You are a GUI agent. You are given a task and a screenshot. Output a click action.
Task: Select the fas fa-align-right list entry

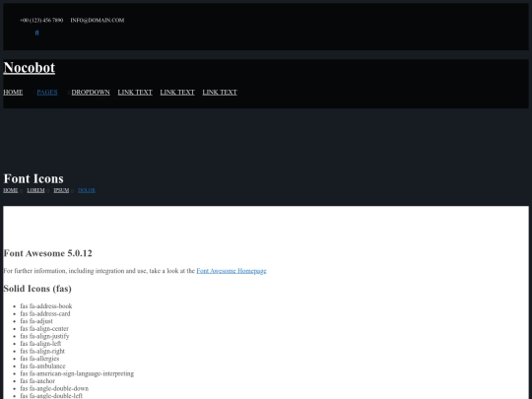pyautogui.click(x=42, y=351)
